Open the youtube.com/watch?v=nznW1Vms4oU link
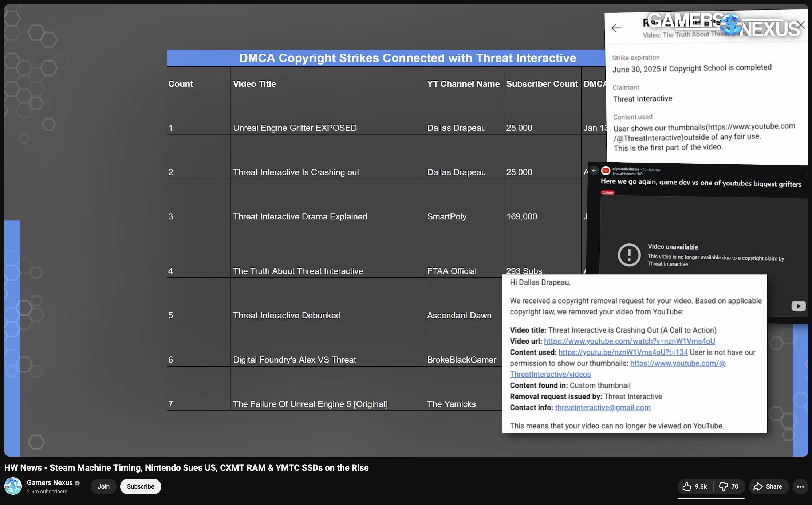 (629, 341)
